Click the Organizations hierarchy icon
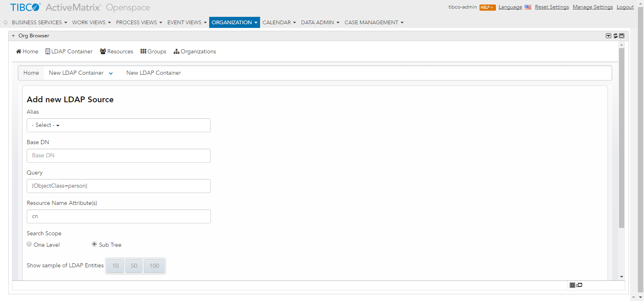644x301 pixels. point(176,51)
